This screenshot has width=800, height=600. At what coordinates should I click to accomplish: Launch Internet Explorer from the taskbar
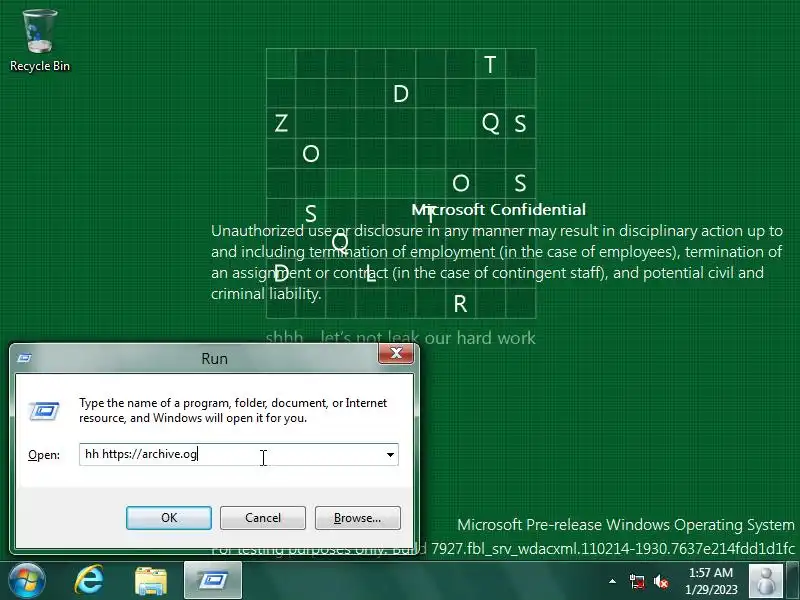tap(89, 581)
